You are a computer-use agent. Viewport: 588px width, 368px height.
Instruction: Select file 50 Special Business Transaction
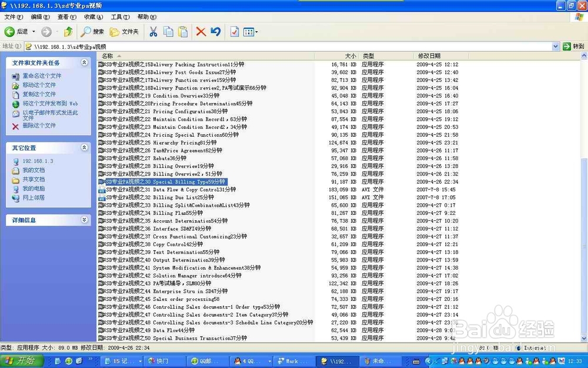click(172, 339)
